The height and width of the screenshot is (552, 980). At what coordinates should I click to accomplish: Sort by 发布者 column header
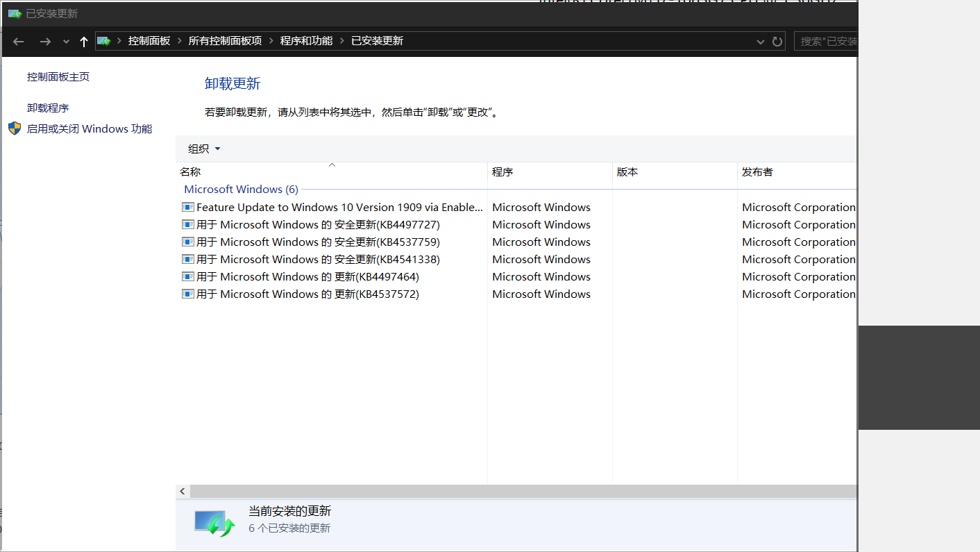coord(797,172)
